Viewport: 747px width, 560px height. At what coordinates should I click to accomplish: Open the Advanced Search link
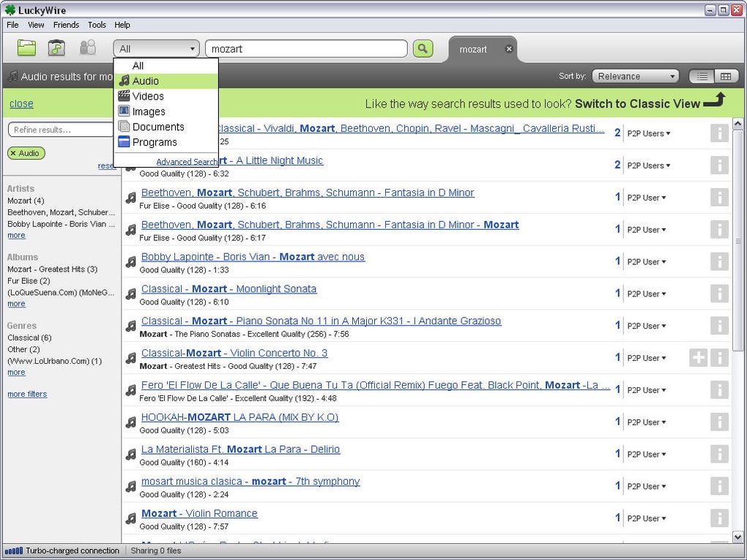tap(187, 162)
